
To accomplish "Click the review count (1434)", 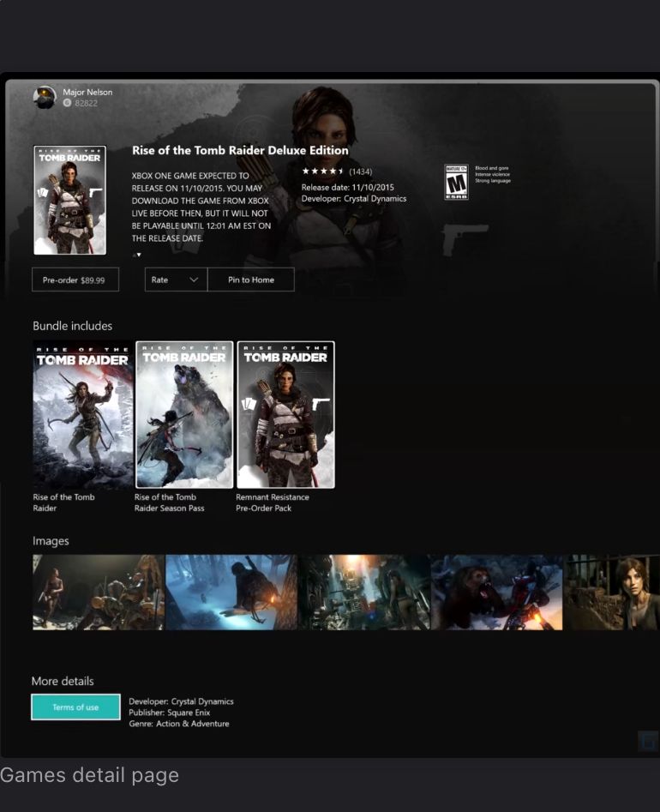I will 360,171.
